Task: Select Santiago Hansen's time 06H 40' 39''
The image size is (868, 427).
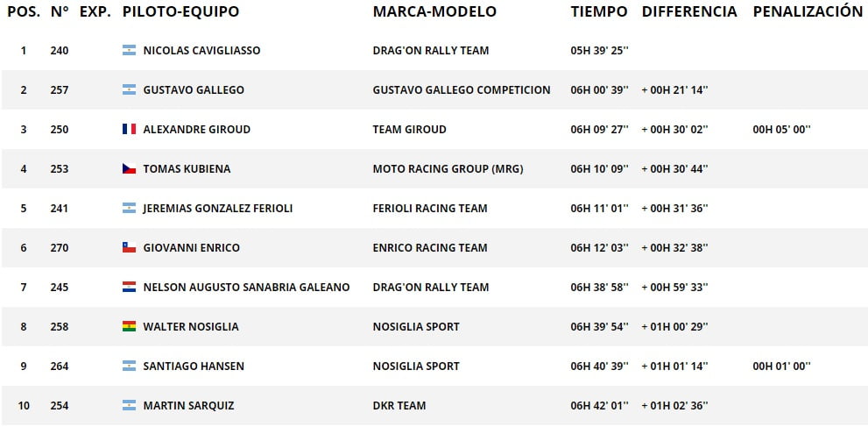Action: click(x=599, y=367)
